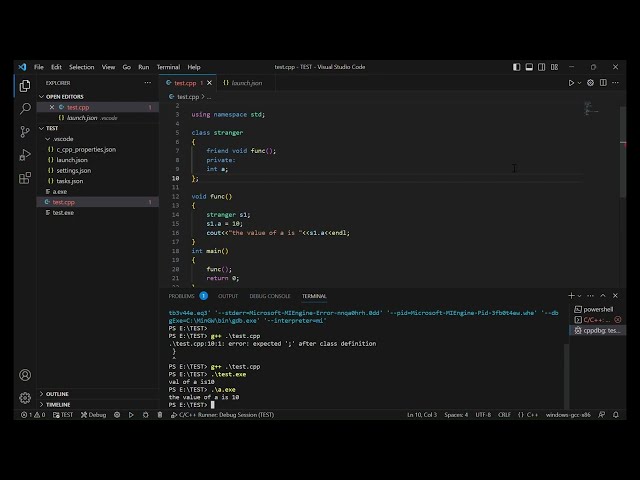
Task: Close test.cpp in Open Editors list
Action: pos(52,107)
